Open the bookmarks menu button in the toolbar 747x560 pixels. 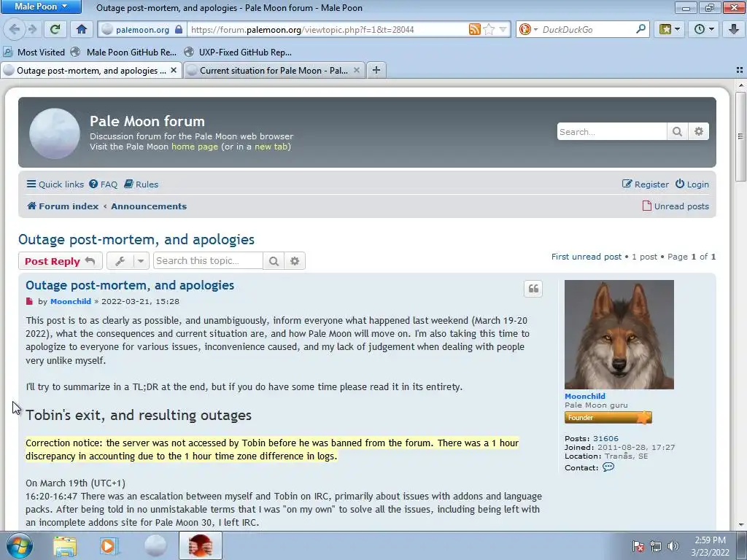670,29
